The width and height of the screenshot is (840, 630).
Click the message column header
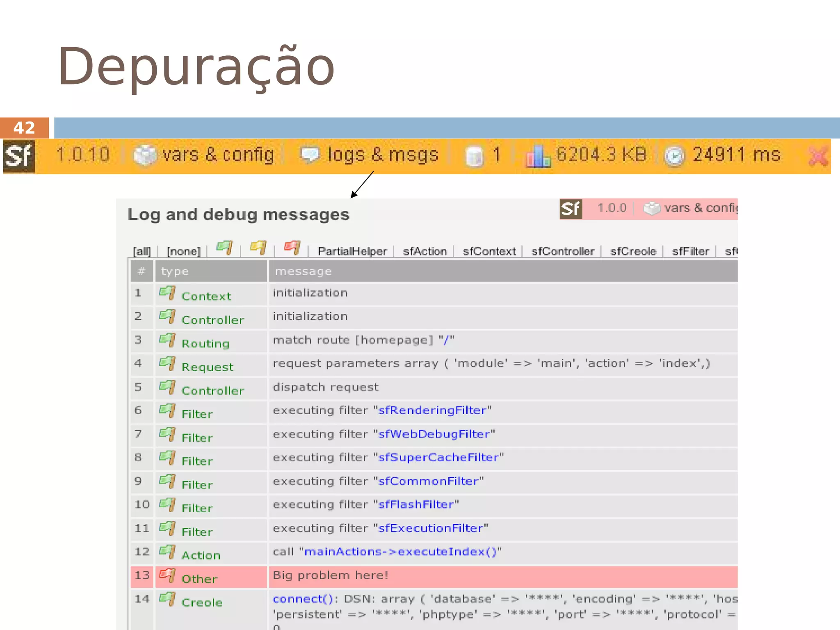click(503, 271)
